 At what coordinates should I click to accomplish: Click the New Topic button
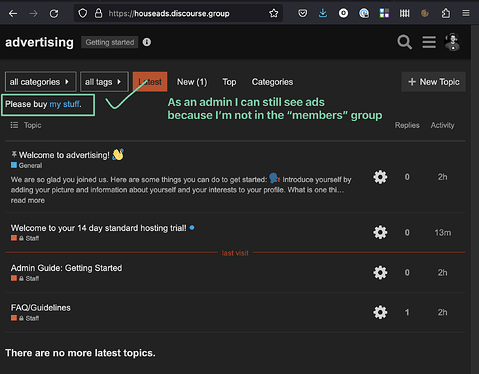point(433,82)
